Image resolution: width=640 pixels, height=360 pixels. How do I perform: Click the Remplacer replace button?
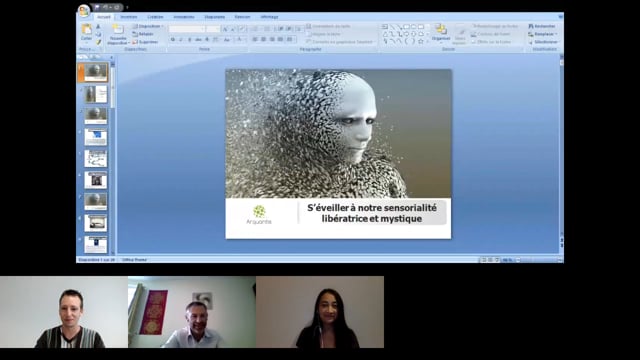click(542, 34)
